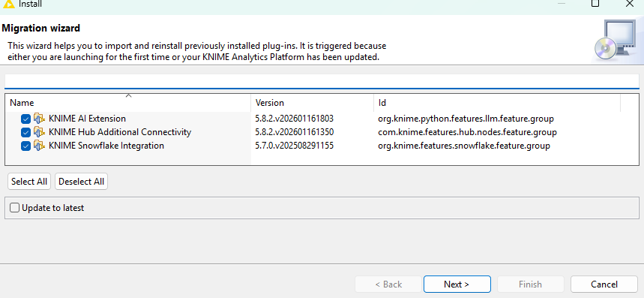The width and height of the screenshot is (644, 298).
Task: Close the Install window
Action: tap(629, 3)
